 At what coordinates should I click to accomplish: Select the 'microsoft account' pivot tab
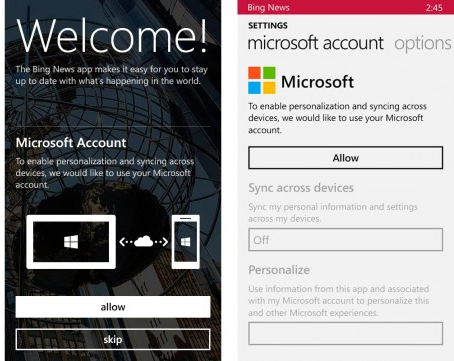click(x=315, y=43)
